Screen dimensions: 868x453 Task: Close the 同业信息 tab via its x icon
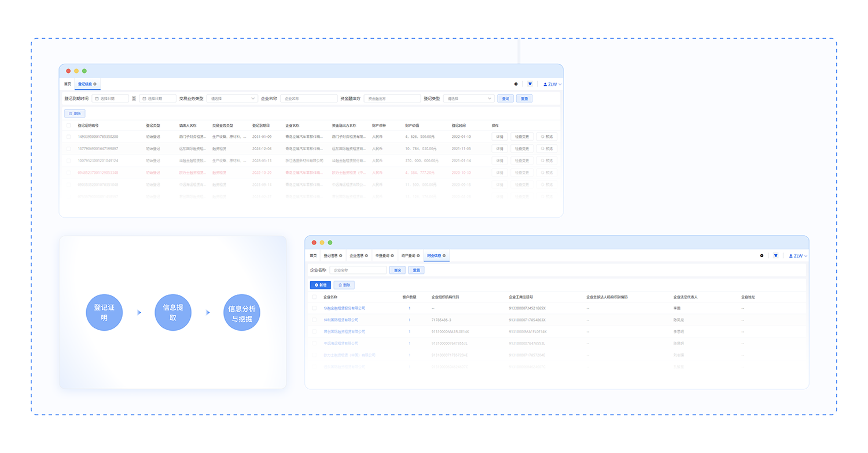pyautogui.click(x=444, y=255)
